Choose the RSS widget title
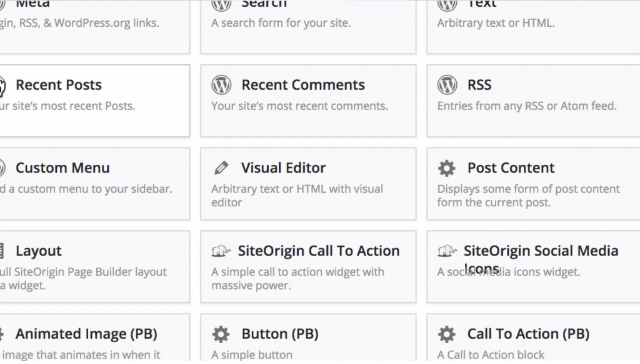 [x=479, y=85]
